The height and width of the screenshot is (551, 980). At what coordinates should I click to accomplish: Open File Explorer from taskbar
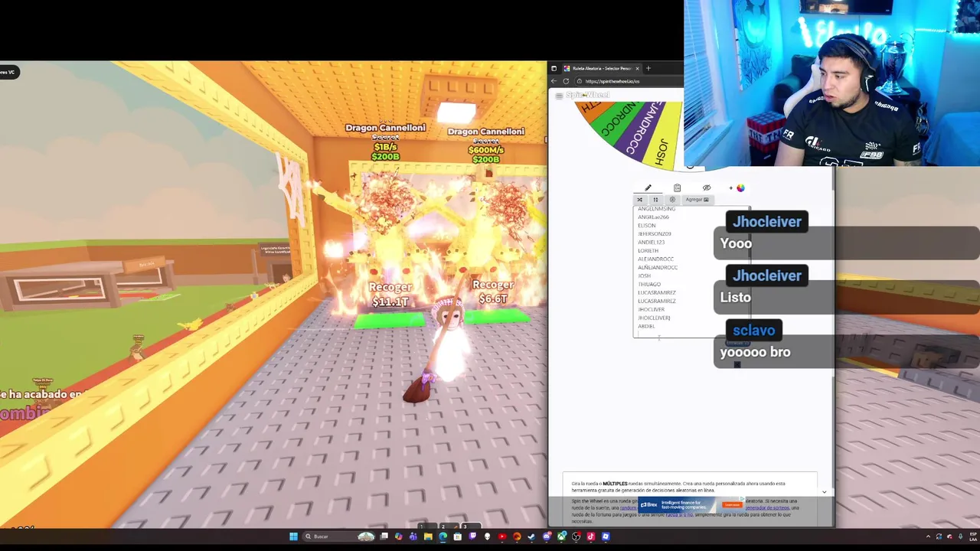coord(428,536)
